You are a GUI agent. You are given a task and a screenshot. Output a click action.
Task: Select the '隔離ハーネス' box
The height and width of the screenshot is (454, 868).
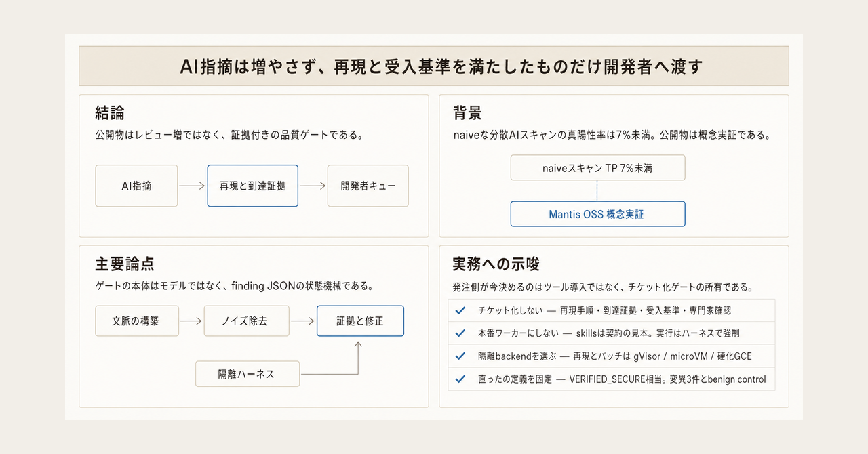pos(248,374)
